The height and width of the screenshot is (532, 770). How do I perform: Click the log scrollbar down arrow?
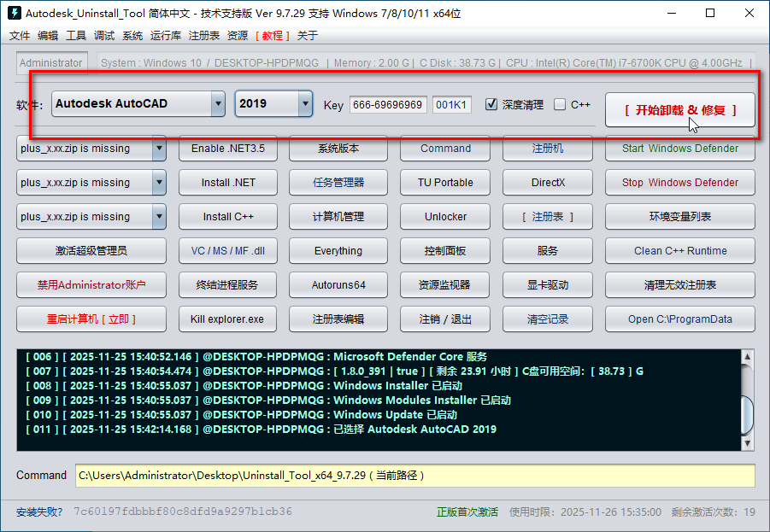coord(748,443)
